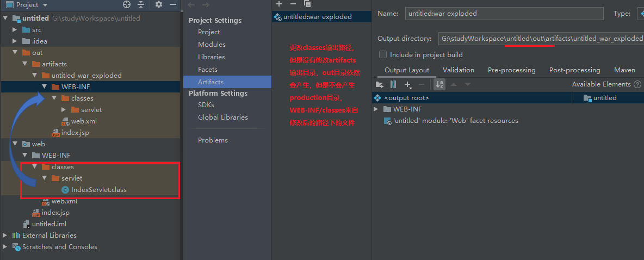Expand Scratches and Consoles node arrow
This screenshot has height=260, width=644.
point(5,247)
